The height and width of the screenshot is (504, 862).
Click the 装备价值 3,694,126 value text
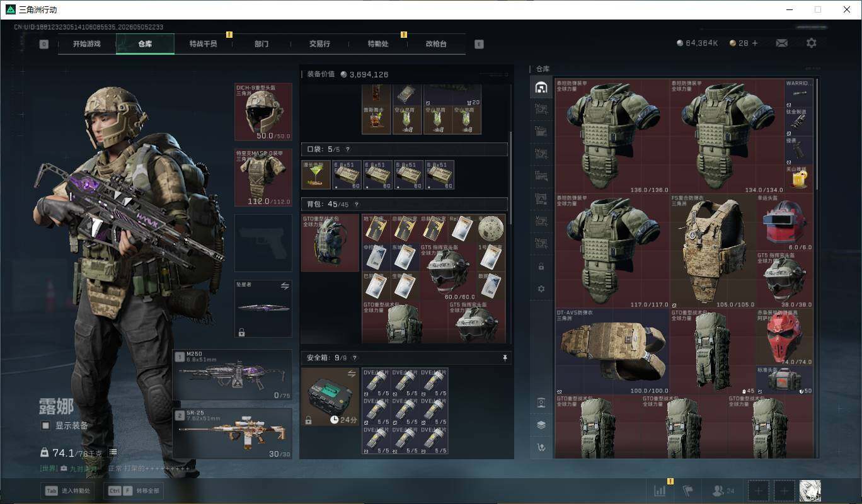(x=347, y=74)
